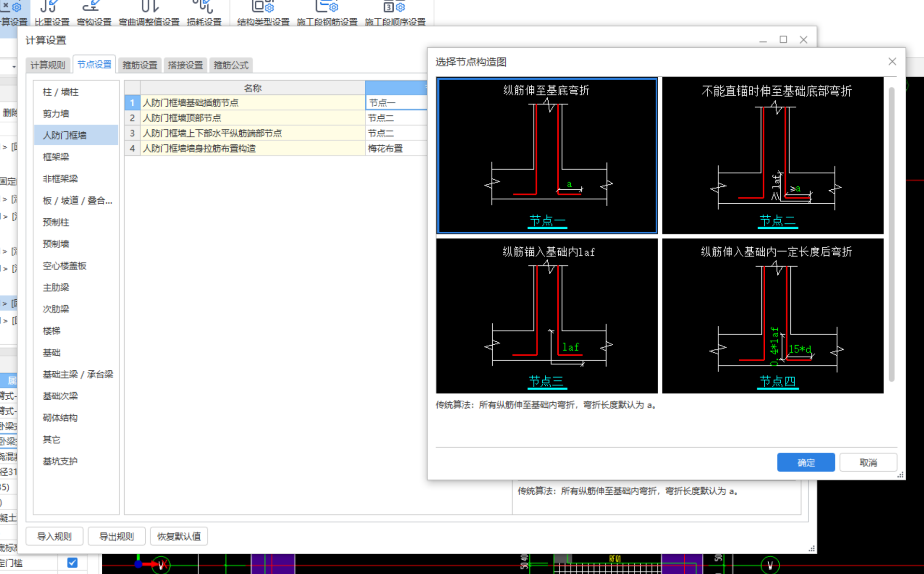Click 人防门框墙上下部水平纵筋端部节点 row
The image size is (924, 574).
coord(252,133)
